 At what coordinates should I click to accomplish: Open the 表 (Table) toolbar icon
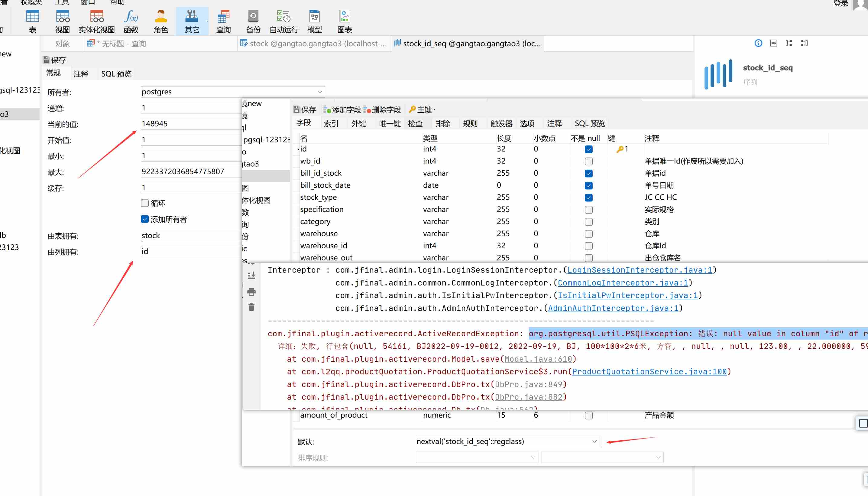tap(32, 21)
